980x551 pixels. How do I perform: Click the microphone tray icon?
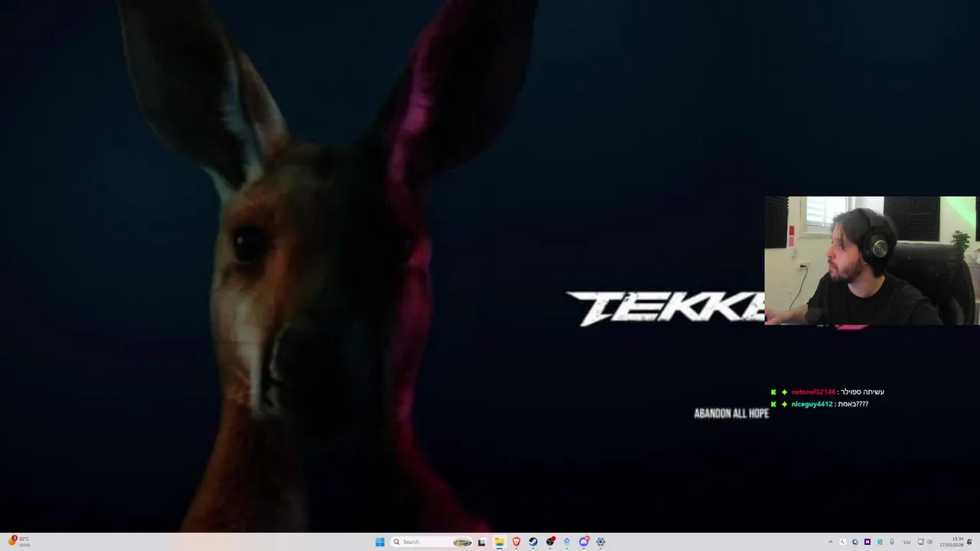(892, 542)
